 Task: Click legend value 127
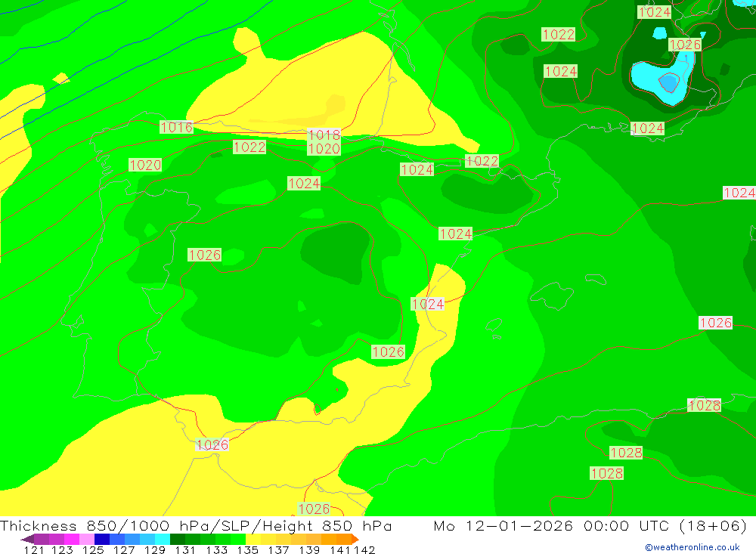pyautogui.click(x=124, y=549)
